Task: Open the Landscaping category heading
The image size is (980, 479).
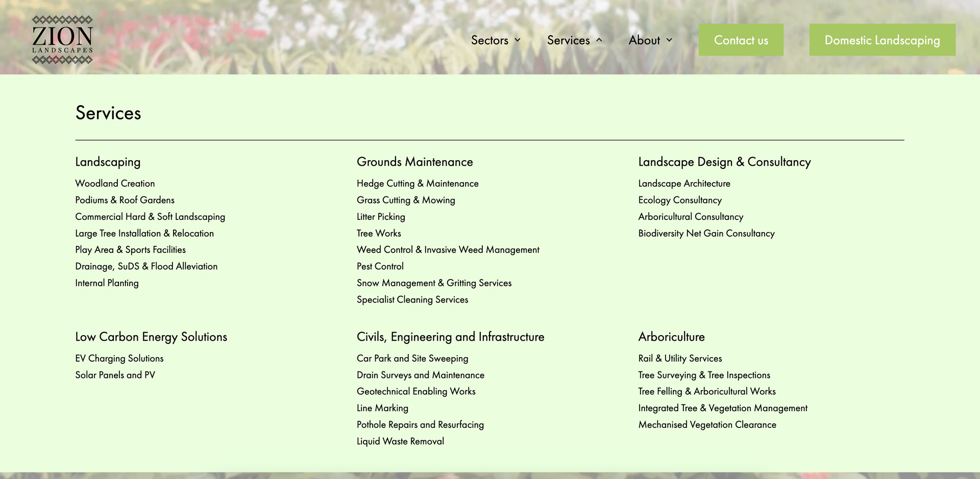Action: (x=108, y=162)
